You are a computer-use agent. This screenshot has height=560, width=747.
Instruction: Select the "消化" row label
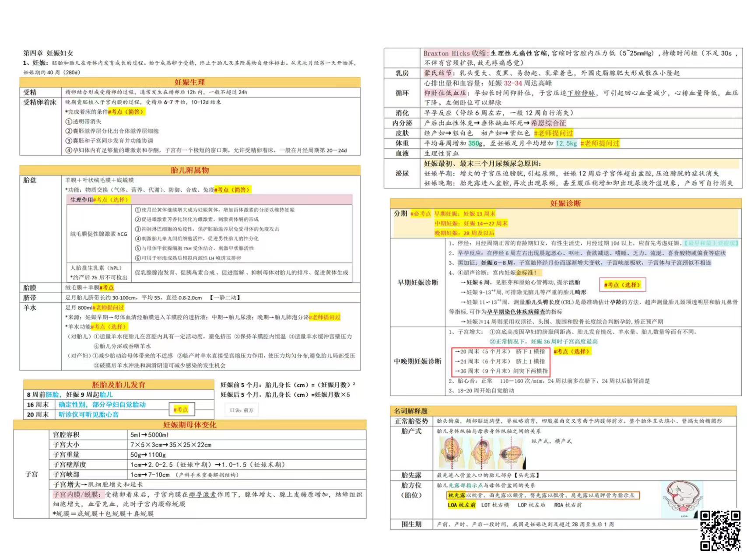click(402, 113)
